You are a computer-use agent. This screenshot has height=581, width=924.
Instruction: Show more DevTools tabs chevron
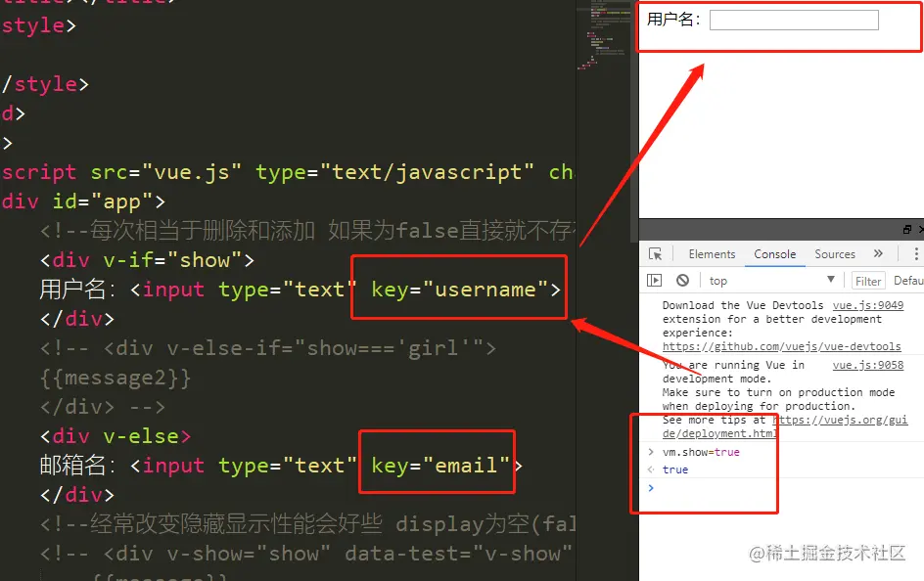pyautogui.click(x=878, y=253)
